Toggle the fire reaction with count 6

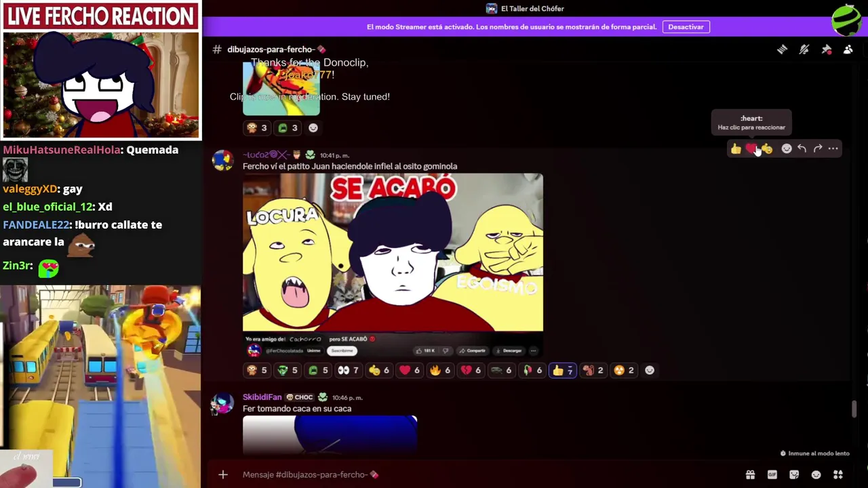pos(440,370)
